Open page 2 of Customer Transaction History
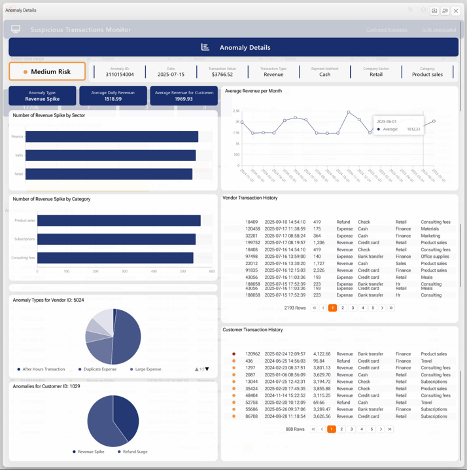Screen dimensions: 467x470 pos(341,429)
